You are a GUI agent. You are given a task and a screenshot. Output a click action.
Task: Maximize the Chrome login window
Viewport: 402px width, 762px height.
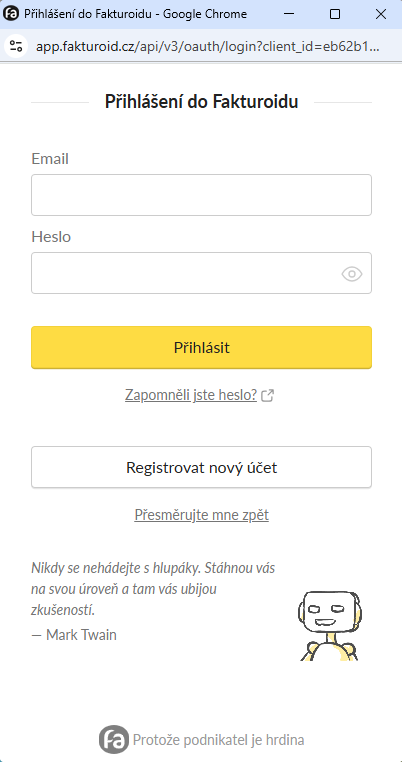334,14
